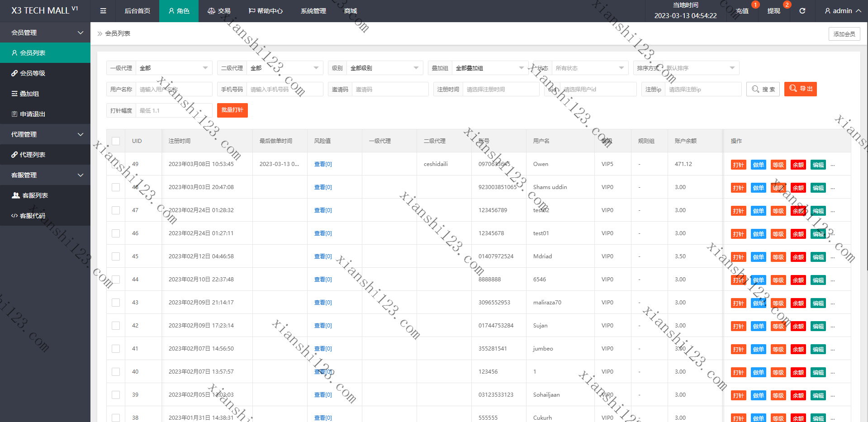This screenshot has width=868, height=422.
Task: Focus the 打针幅度 input field
Action: pos(174,110)
